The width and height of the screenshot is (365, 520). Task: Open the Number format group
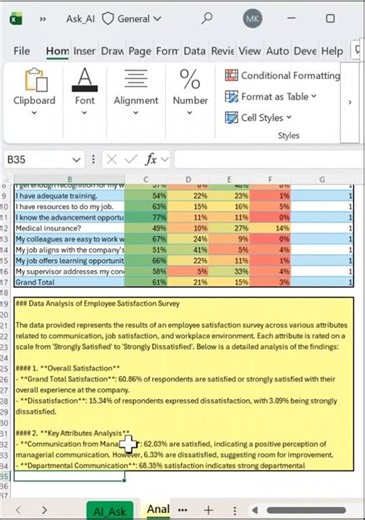coord(190,91)
